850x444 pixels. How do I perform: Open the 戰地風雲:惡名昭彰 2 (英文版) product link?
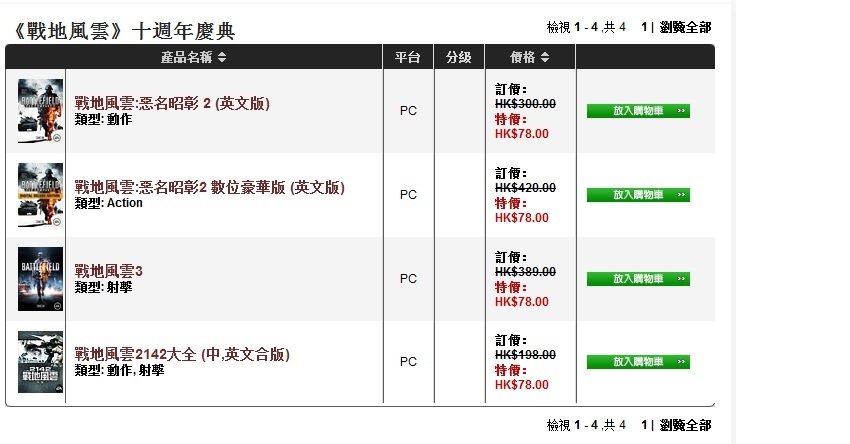click(172, 103)
